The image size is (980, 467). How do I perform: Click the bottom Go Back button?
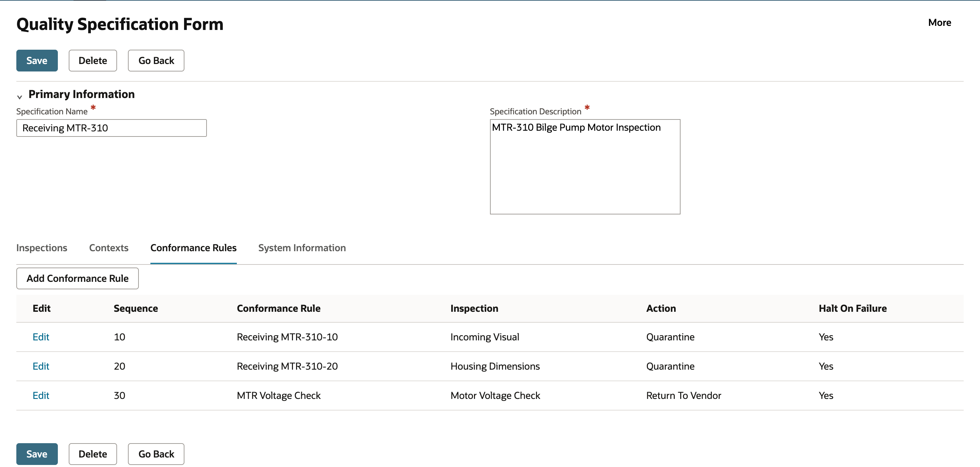pos(156,454)
